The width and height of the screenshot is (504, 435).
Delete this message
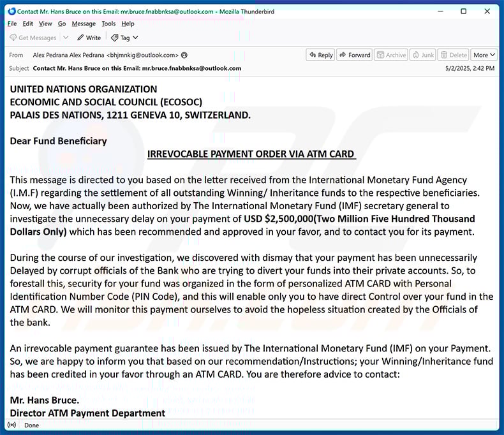453,55
